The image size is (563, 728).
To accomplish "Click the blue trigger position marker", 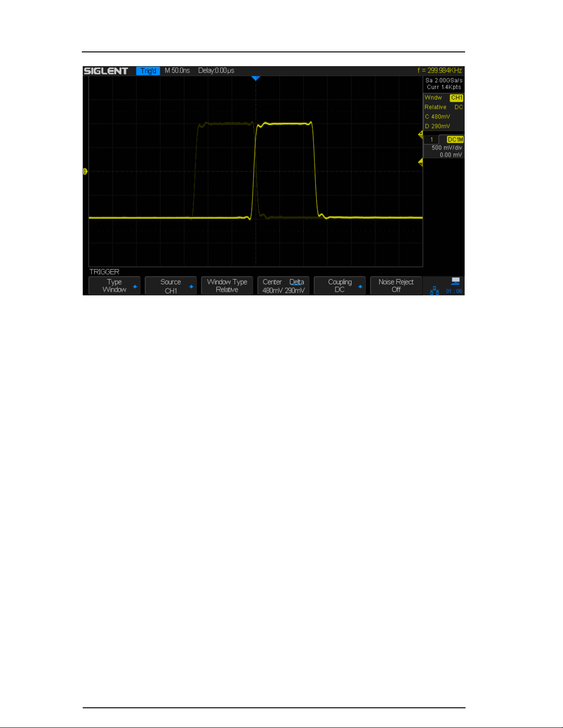I will [256, 79].
